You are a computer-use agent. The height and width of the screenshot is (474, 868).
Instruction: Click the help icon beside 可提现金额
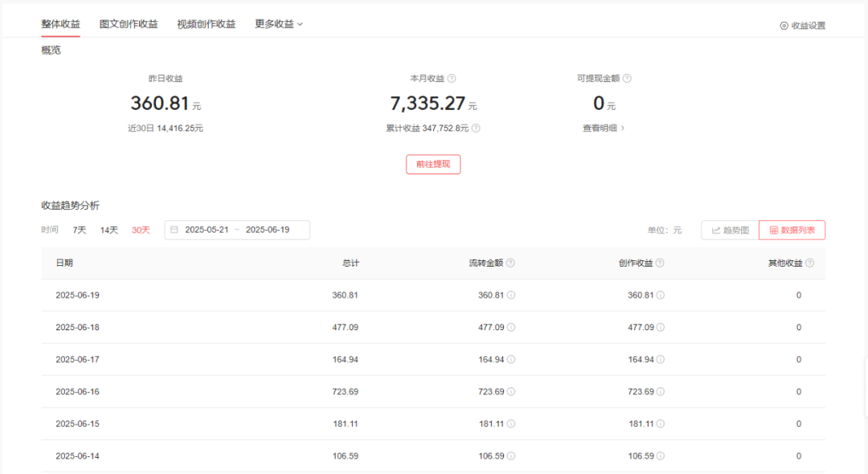tap(626, 78)
